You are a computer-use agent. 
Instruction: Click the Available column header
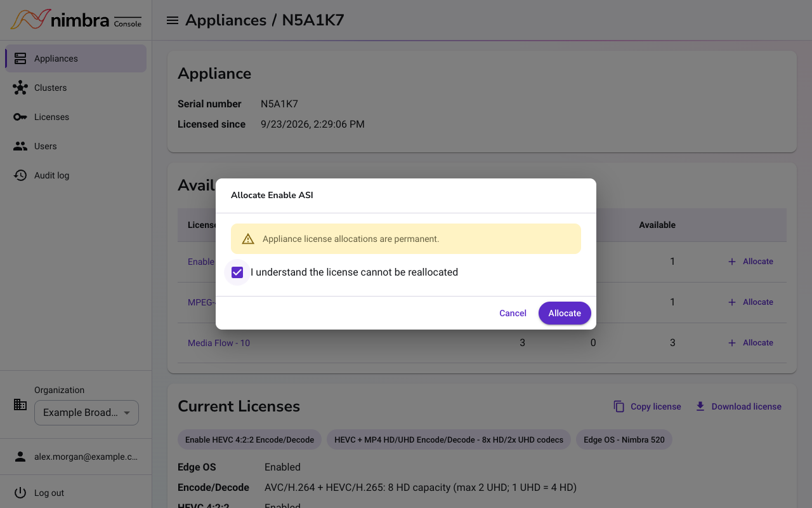(x=657, y=225)
